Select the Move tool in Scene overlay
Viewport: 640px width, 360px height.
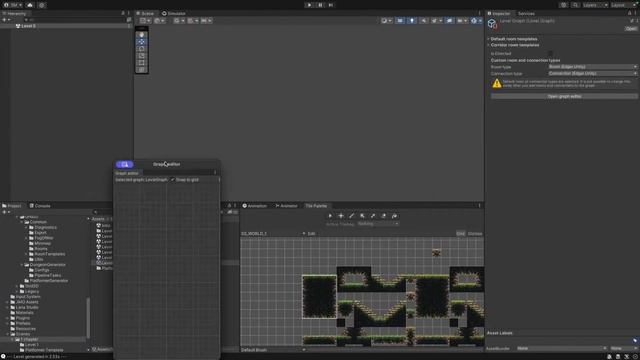pyautogui.click(x=142, y=42)
